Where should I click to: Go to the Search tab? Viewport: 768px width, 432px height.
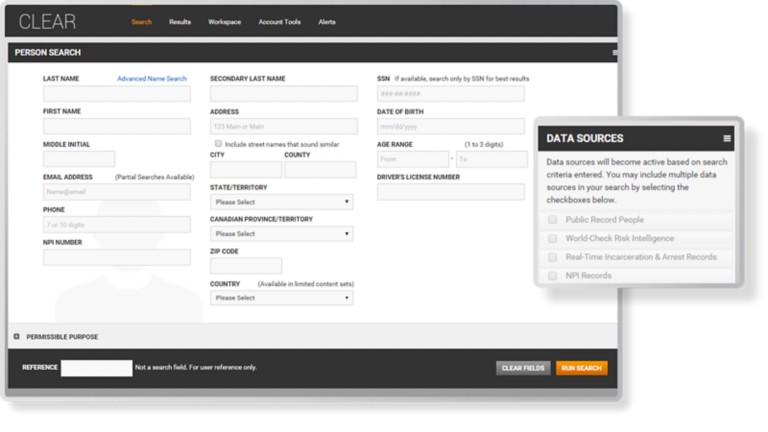(142, 22)
